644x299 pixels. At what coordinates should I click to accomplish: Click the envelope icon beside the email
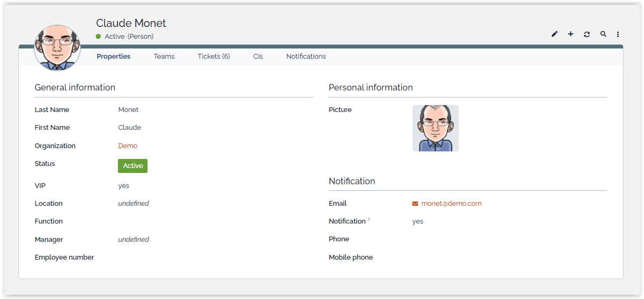click(x=415, y=204)
